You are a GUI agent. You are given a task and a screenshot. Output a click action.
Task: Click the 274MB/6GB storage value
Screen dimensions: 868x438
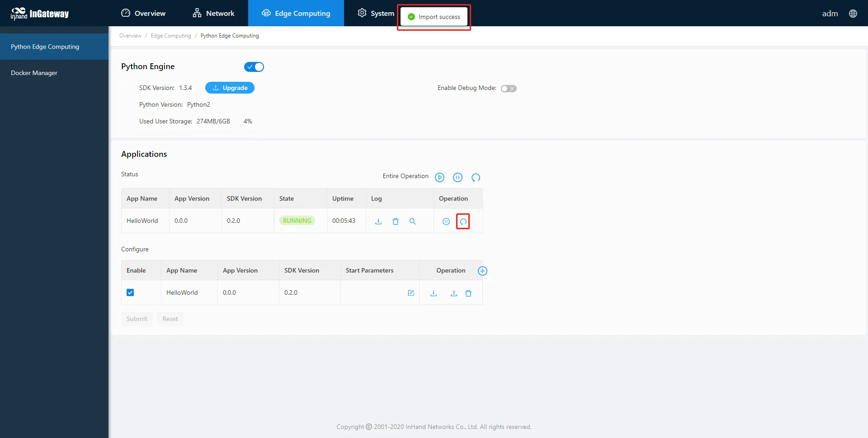click(213, 121)
